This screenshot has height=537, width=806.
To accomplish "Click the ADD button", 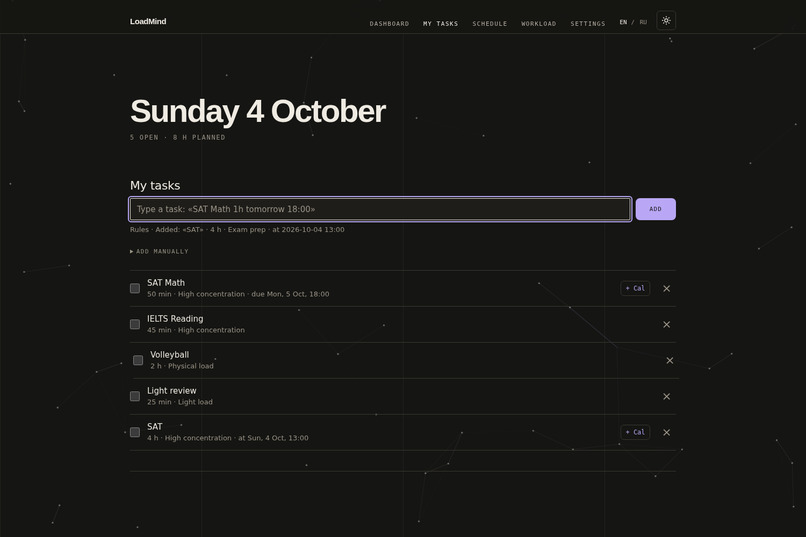I will point(655,209).
